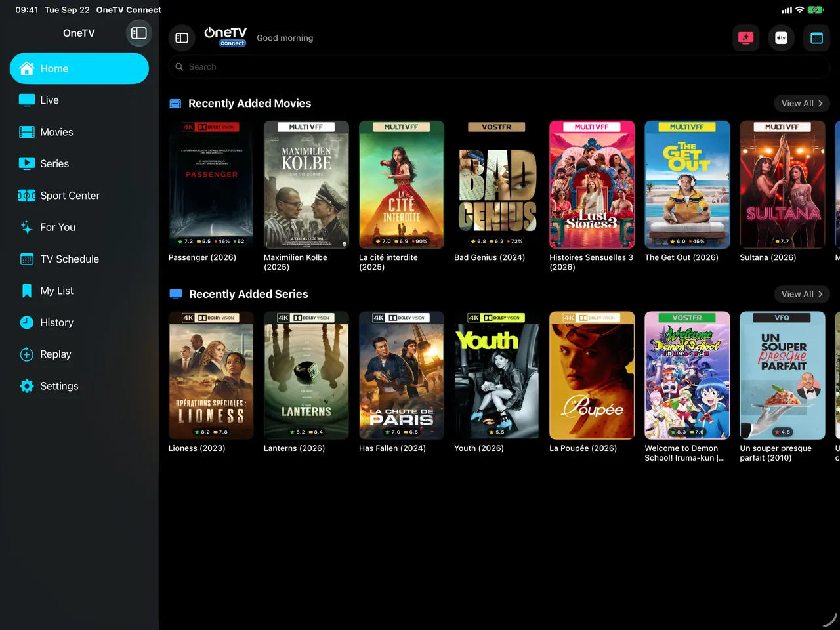Image resolution: width=840 pixels, height=630 pixels.
Task: Click the TV Schedule calendar icon in sidebar
Action: [27, 259]
